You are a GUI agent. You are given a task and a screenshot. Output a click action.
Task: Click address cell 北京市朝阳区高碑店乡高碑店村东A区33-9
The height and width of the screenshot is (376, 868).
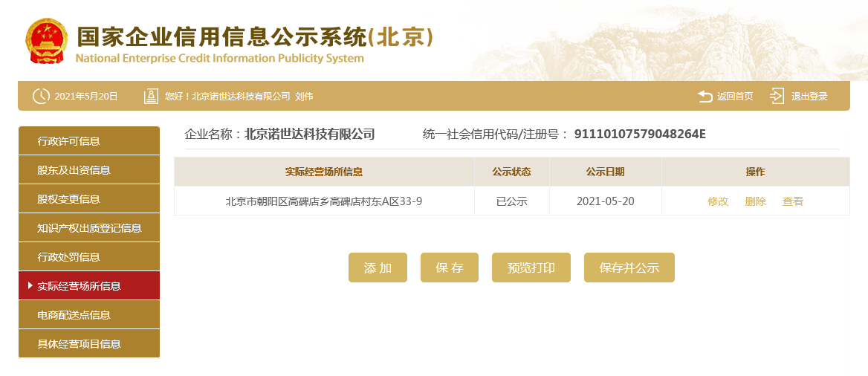(324, 201)
